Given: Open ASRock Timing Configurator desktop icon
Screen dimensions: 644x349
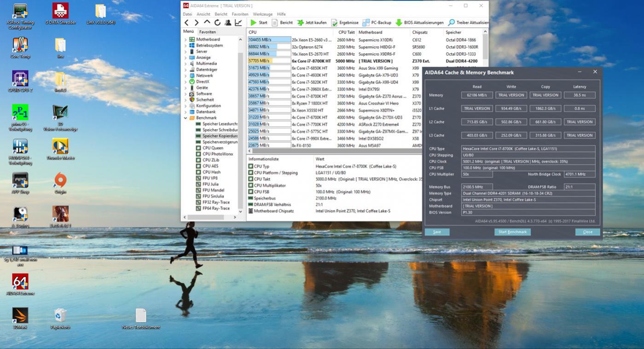Looking at the screenshot, I should [20, 16].
